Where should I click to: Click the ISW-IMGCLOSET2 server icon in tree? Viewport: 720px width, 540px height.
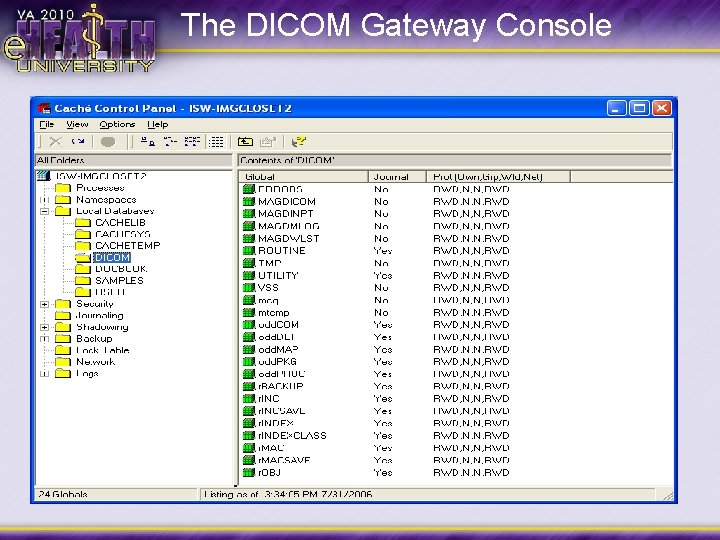click(43, 176)
